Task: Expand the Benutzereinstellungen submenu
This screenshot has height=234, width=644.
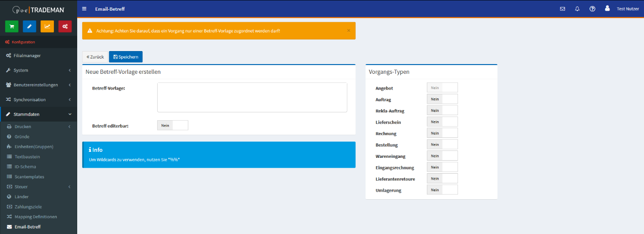Action: (38, 85)
